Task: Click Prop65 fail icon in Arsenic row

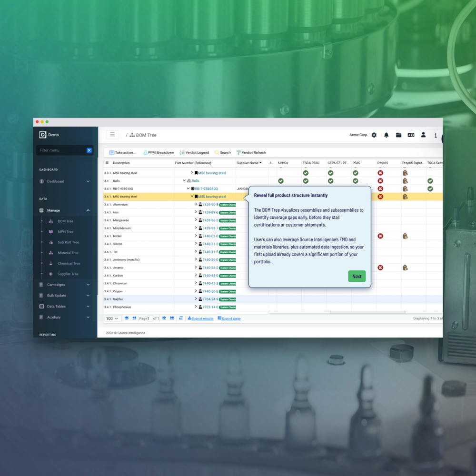Action: (x=380, y=268)
